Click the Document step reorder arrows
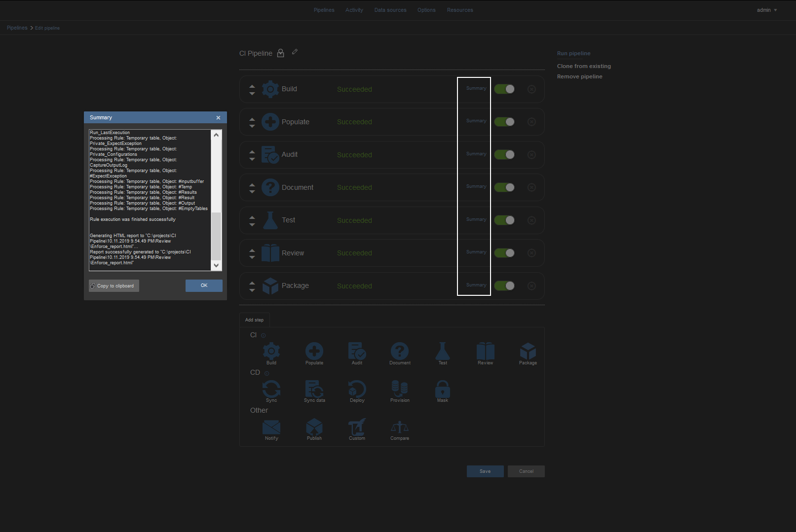 [x=252, y=188]
